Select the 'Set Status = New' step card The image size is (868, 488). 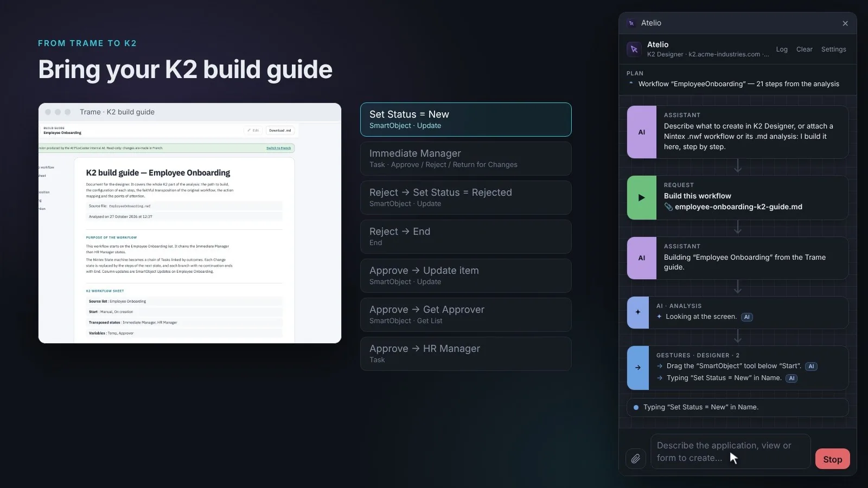click(466, 119)
